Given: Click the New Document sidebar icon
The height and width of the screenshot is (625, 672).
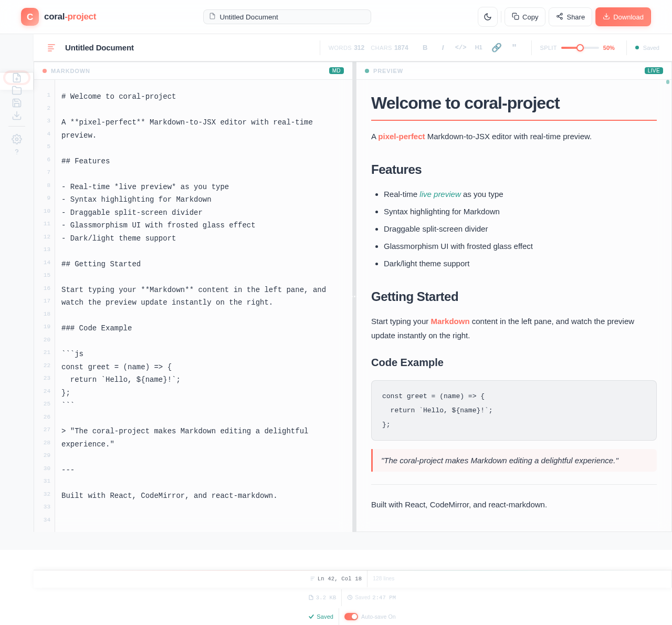Looking at the screenshot, I should pos(17,78).
